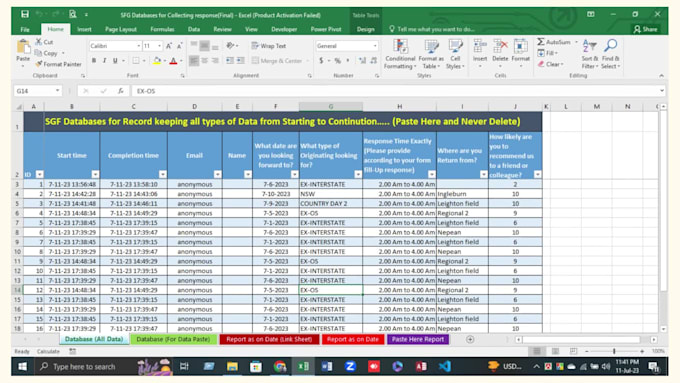Viewport: 680px width, 383px height.
Task: Click the Save icon in quick access toolbar
Action: (25, 14)
